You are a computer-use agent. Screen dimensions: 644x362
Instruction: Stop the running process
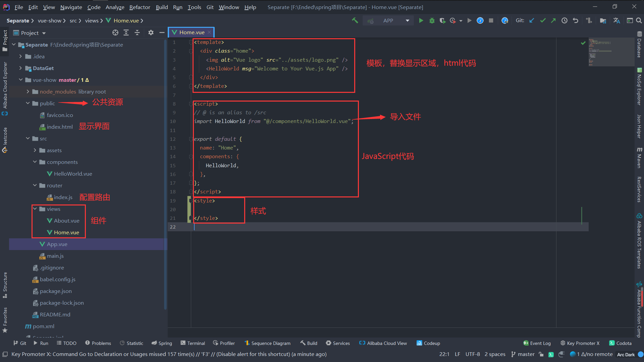pyautogui.click(x=491, y=20)
